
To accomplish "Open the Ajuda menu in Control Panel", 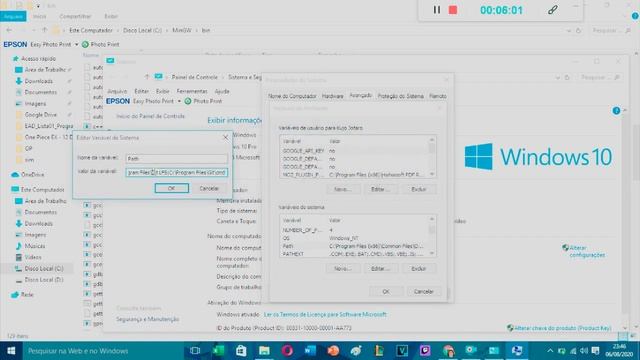I will 222,91.
